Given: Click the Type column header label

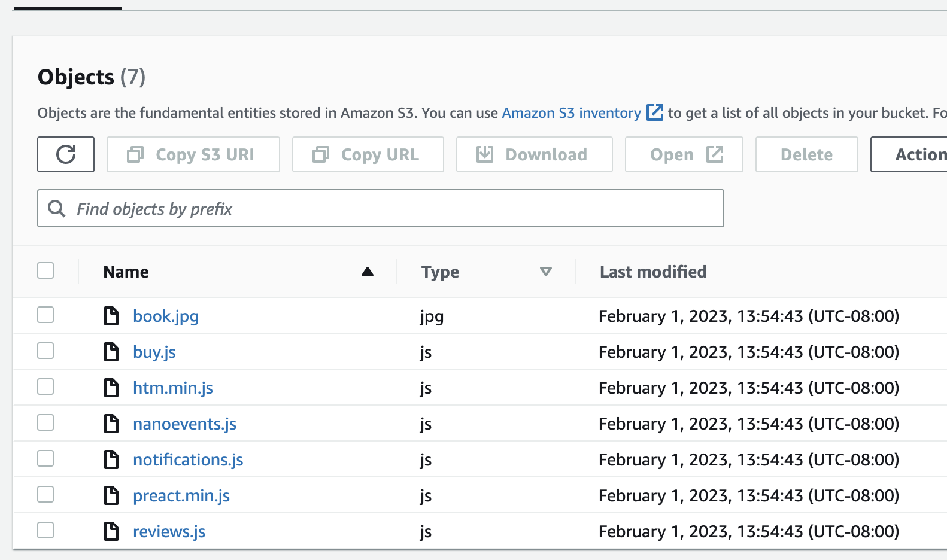Looking at the screenshot, I should 440,272.
